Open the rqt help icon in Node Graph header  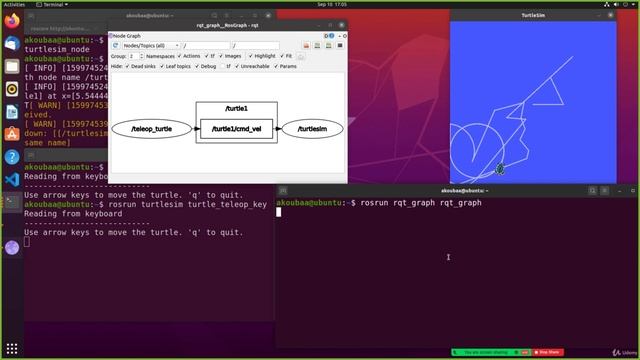click(331, 36)
